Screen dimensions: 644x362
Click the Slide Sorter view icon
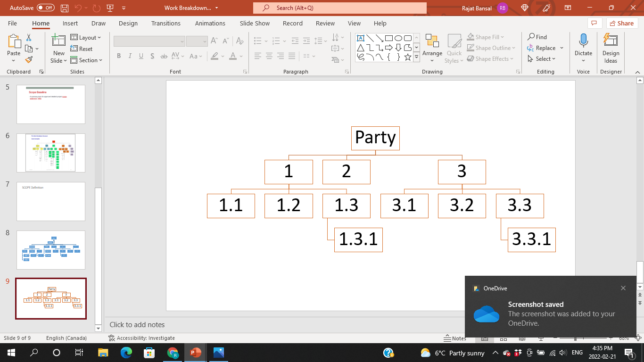[x=503, y=338]
